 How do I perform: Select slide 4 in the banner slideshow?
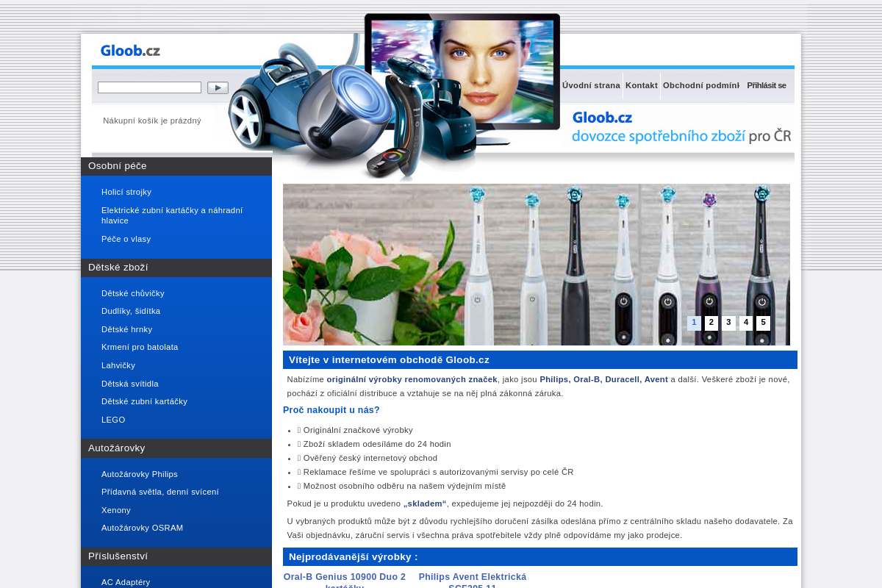746,323
